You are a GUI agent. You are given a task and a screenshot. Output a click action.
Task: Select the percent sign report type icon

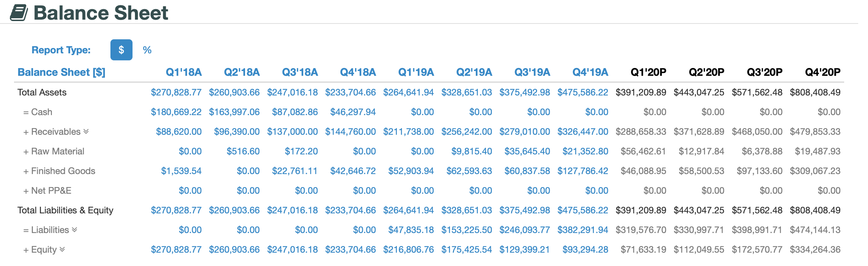coord(147,50)
